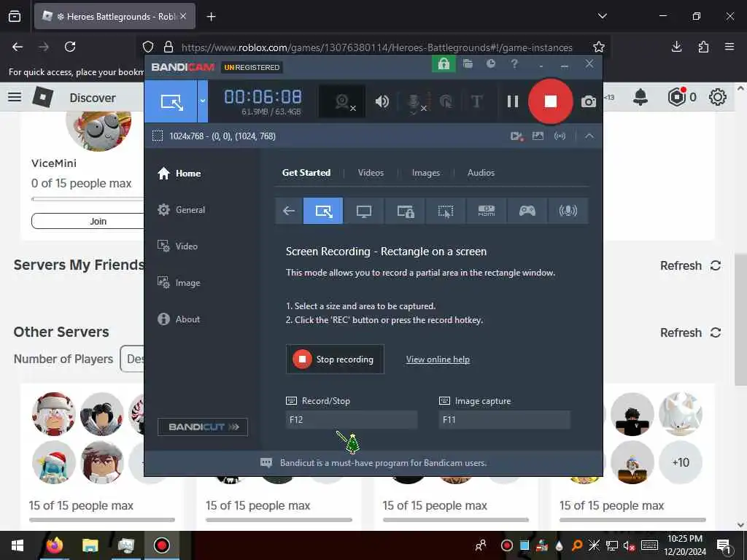747x560 pixels.
Task: Toggle text overlay T icon
Action: click(x=476, y=101)
